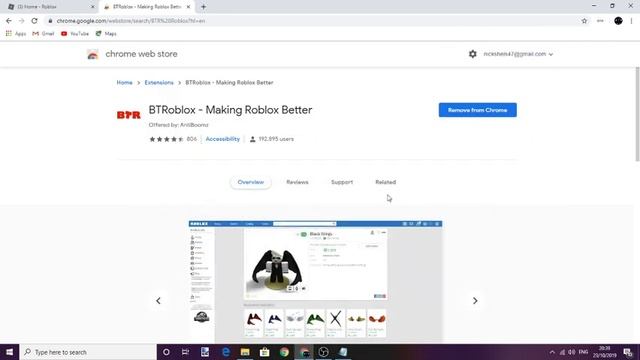Show previous screenshot in carousel
This screenshot has height=360, width=640.
[158, 301]
